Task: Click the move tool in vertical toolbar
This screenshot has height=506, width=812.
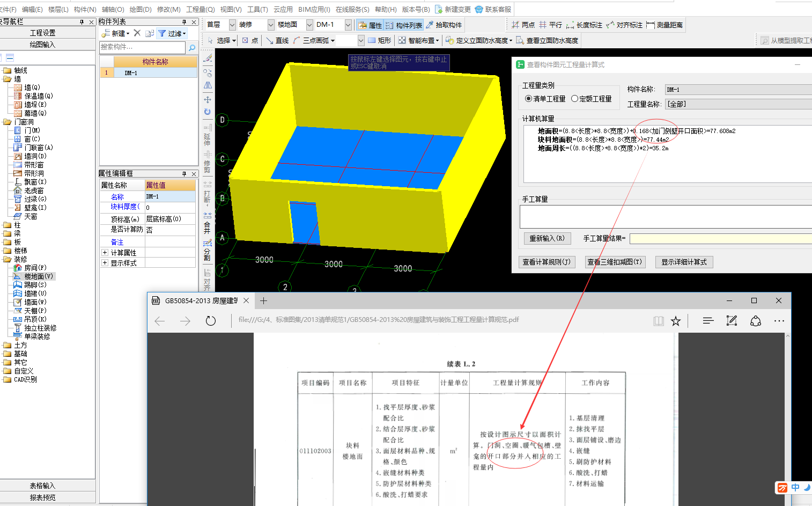Action: pyautogui.click(x=208, y=99)
